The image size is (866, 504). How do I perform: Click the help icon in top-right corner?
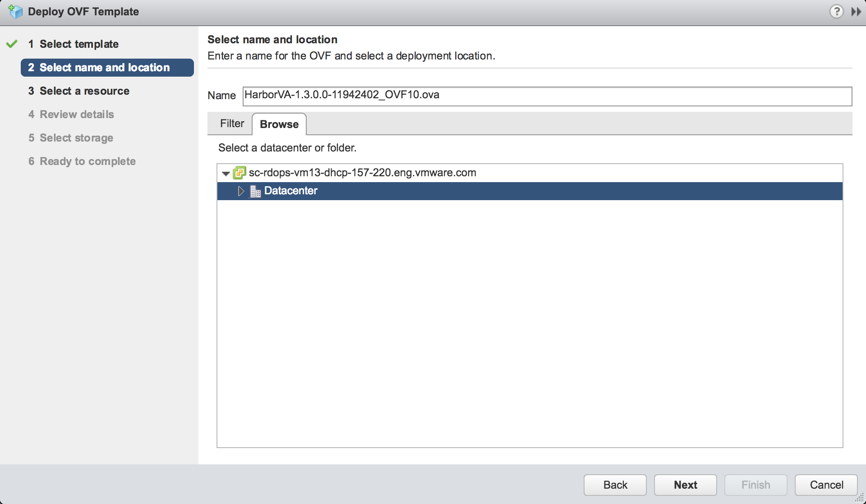coord(837,10)
